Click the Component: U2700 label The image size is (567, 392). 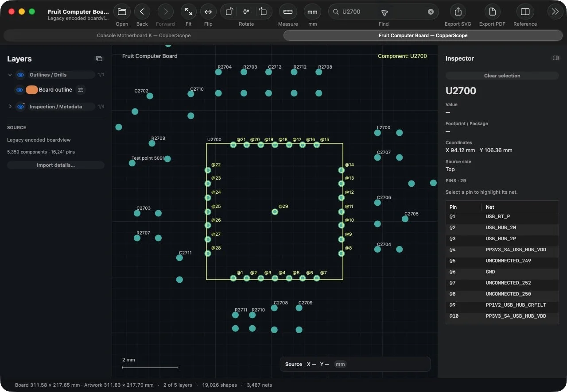coord(402,56)
